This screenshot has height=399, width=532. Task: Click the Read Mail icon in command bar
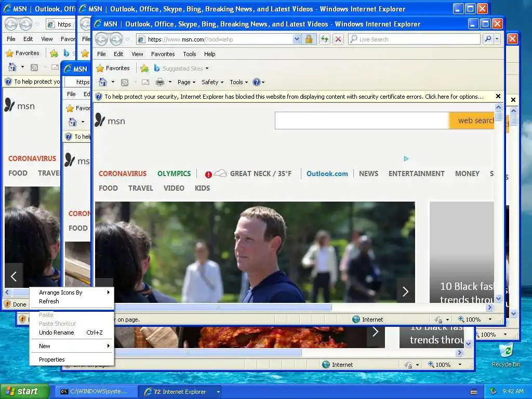(145, 82)
